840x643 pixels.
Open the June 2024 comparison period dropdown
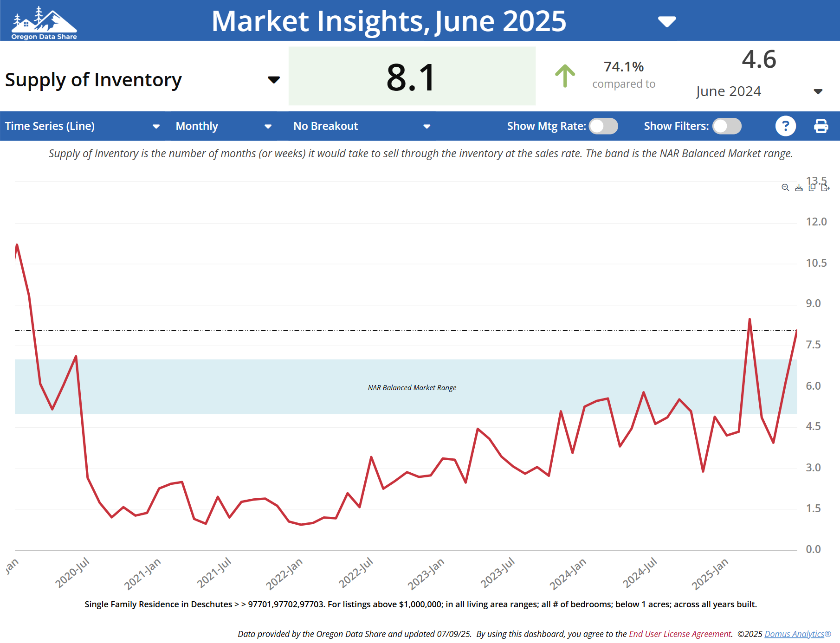pyautogui.click(x=818, y=91)
